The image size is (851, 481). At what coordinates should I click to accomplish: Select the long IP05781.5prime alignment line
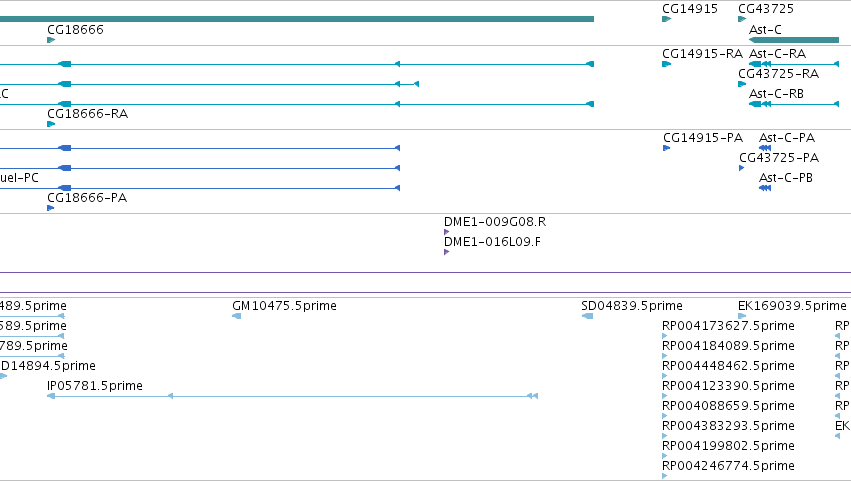coord(293,396)
